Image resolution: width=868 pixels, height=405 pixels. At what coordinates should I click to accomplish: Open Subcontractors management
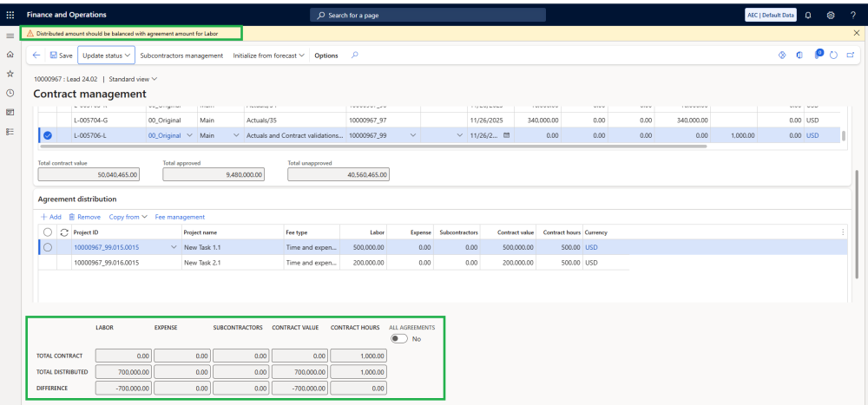181,55
